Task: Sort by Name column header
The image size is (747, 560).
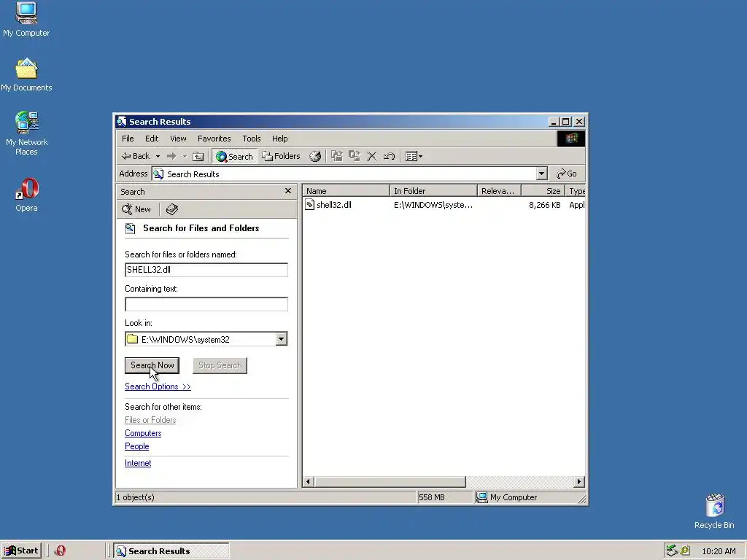Action: [347, 191]
